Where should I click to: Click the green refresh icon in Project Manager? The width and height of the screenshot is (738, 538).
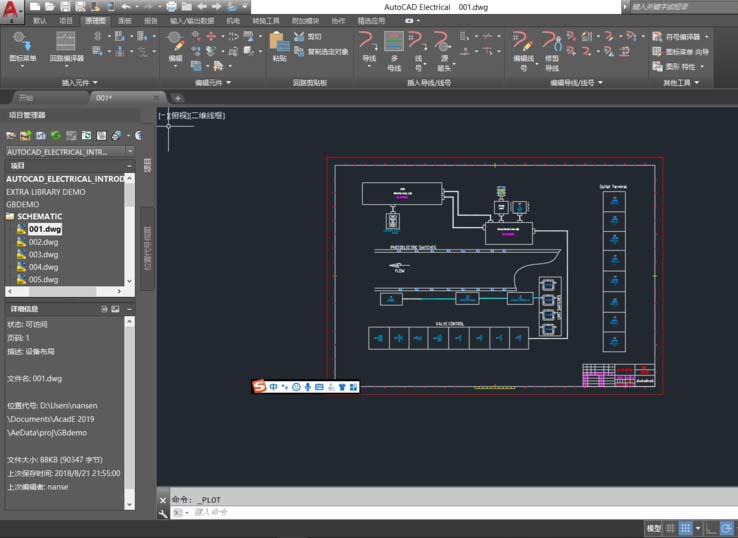pos(56,136)
